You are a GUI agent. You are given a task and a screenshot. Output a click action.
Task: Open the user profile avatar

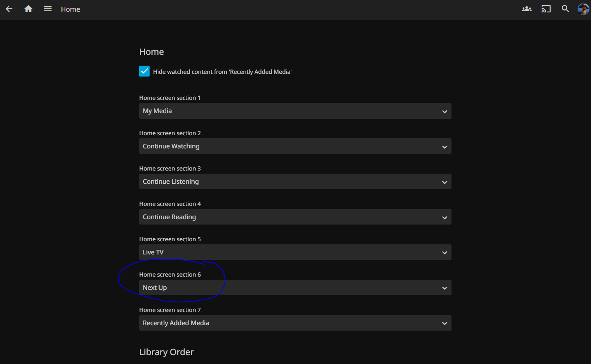point(583,9)
